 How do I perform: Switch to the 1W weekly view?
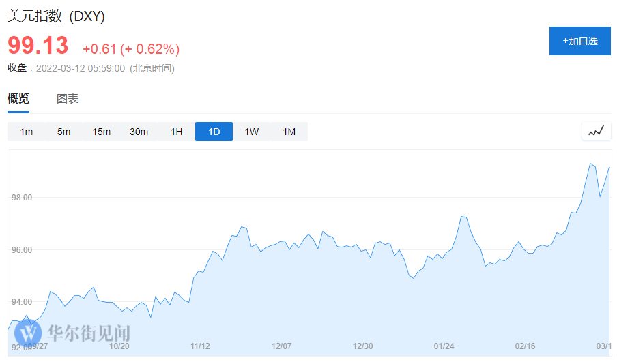pyautogui.click(x=251, y=132)
